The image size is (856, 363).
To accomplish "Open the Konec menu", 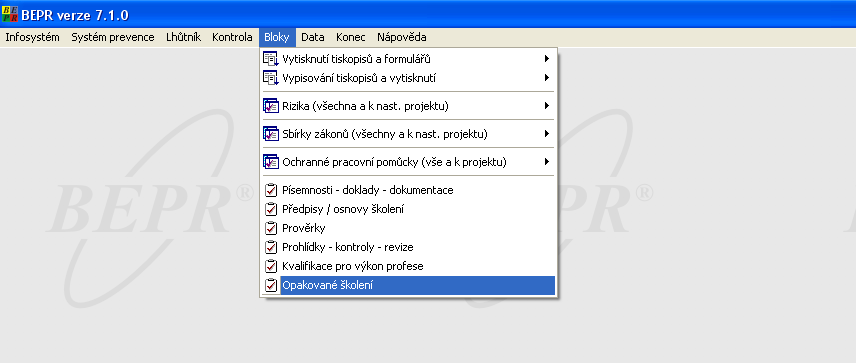I will click(351, 38).
